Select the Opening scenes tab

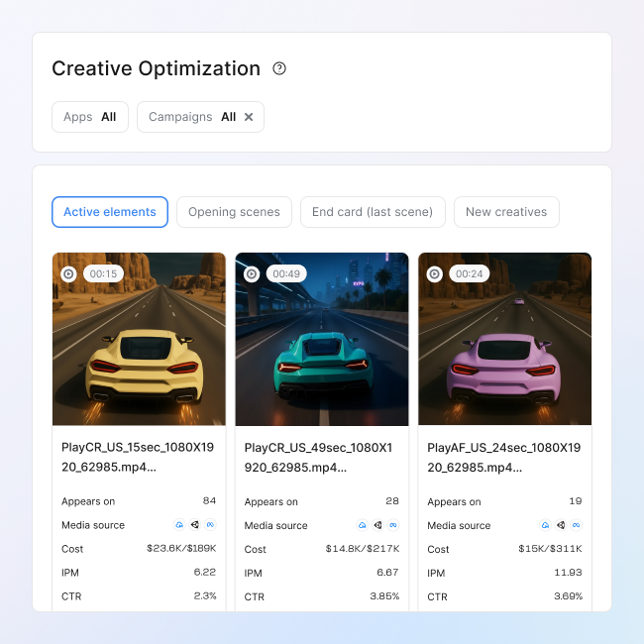[x=234, y=212]
